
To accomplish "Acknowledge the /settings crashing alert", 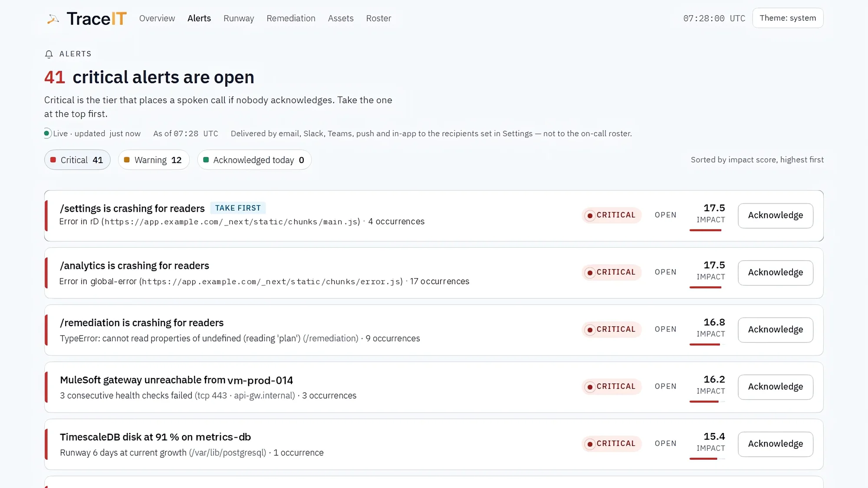I will click(776, 216).
